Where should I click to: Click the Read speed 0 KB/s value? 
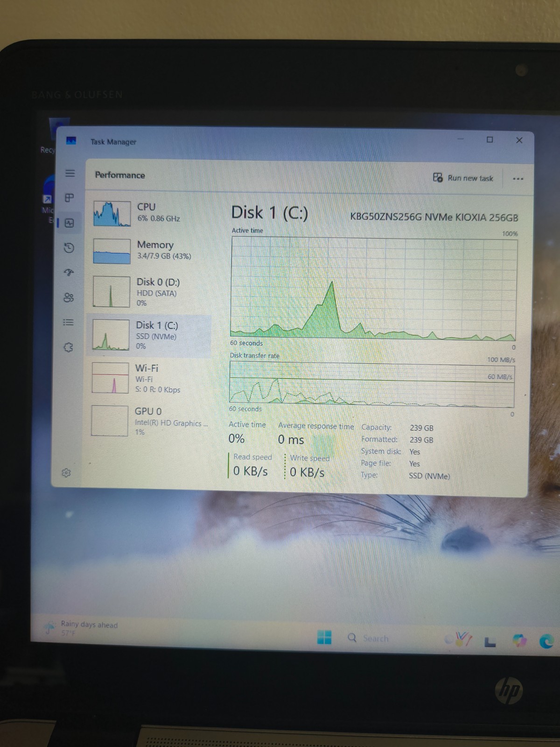(251, 471)
